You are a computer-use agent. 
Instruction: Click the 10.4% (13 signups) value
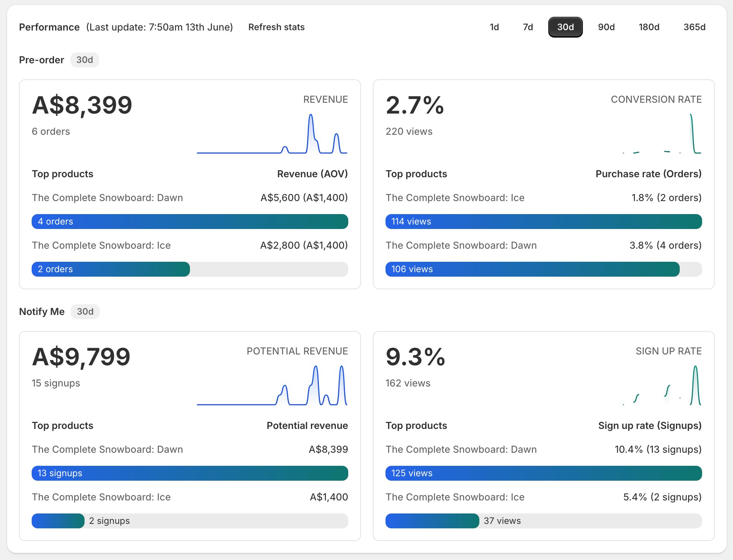click(658, 449)
